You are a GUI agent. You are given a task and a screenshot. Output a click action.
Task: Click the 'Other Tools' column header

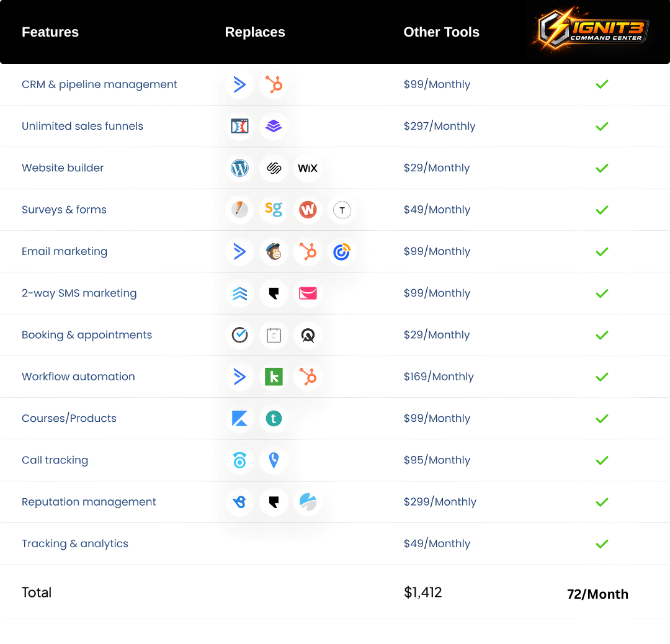click(442, 32)
